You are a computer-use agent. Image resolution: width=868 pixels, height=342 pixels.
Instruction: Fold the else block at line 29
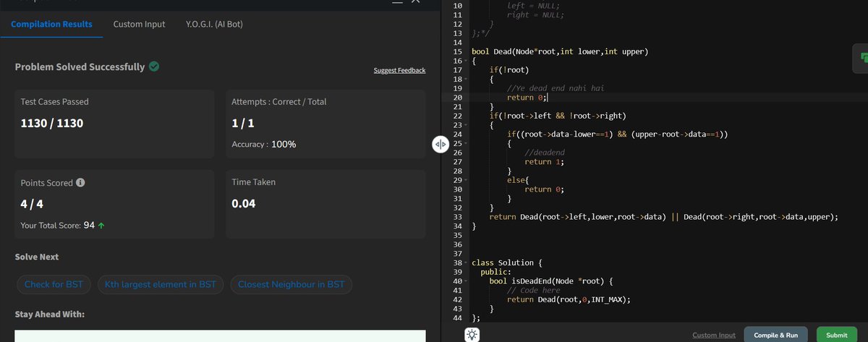pos(465,179)
